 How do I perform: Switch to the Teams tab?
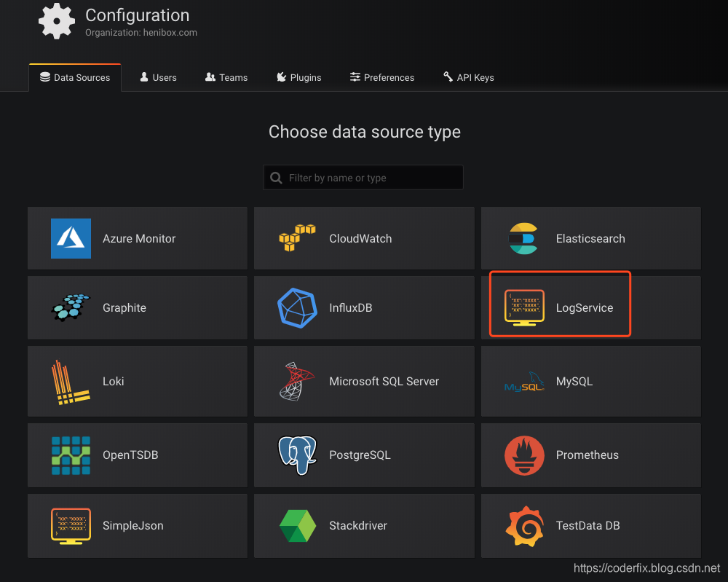click(x=226, y=77)
